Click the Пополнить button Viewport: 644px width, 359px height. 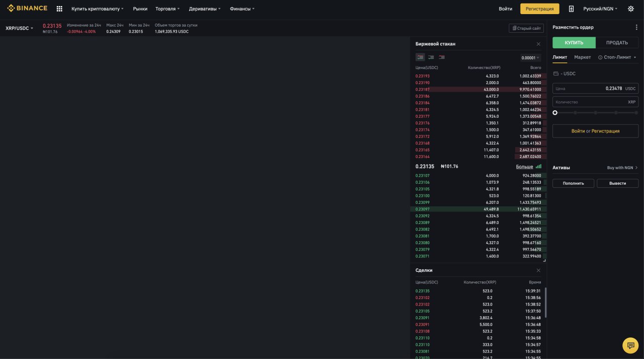(x=573, y=183)
